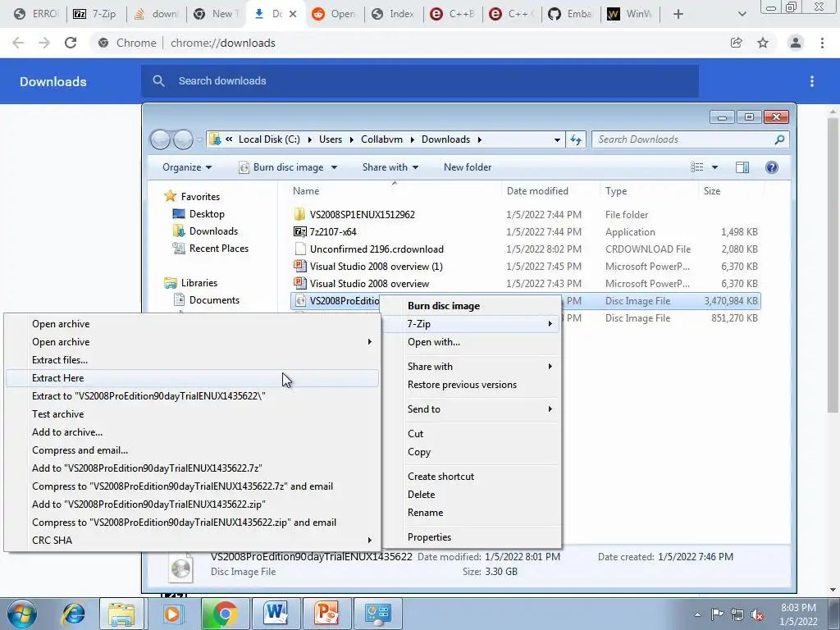This screenshot has width=840, height=630.
Task: Click Open with... in context menu
Action: (472, 342)
